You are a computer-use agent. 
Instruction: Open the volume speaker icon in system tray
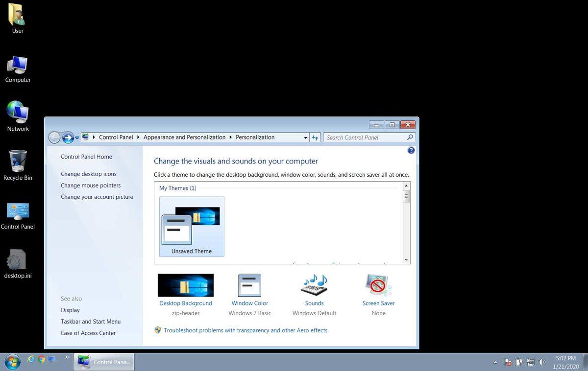(542, 362)
